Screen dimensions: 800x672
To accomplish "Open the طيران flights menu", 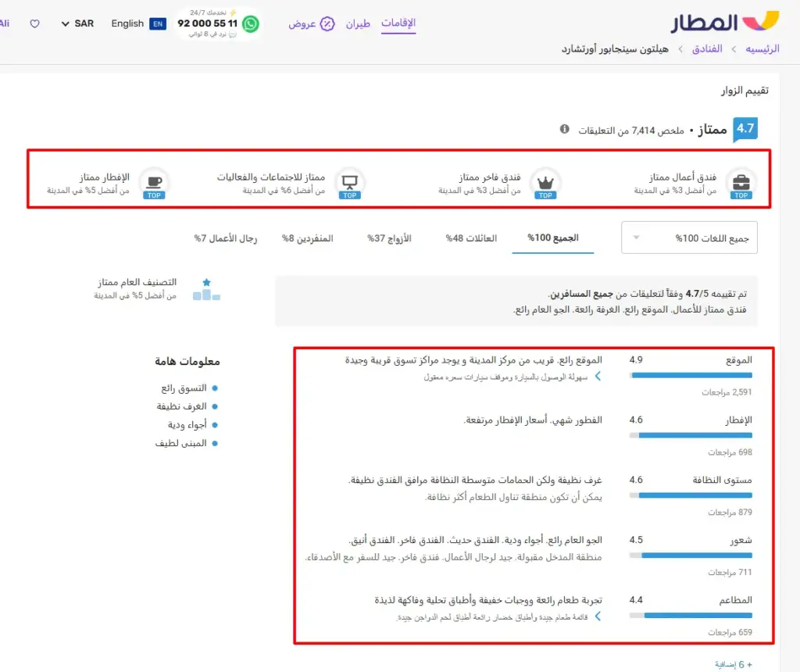I will (358, 23).
